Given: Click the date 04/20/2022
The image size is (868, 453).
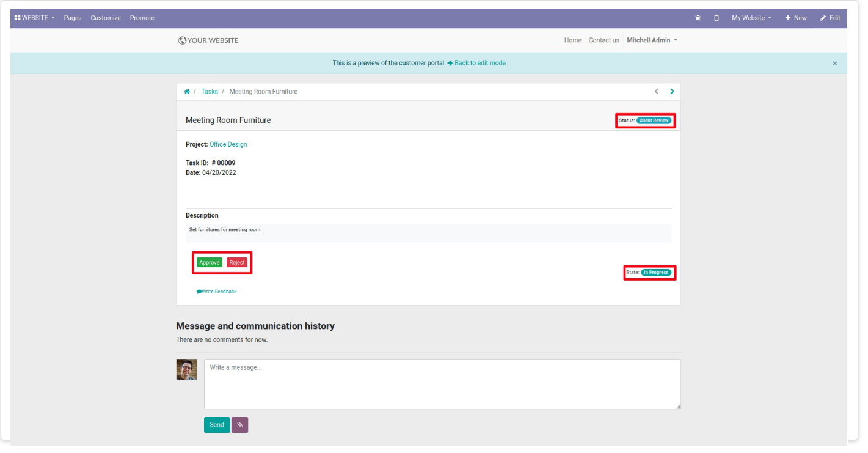Looking at the screenshot, I should point(219,173).
